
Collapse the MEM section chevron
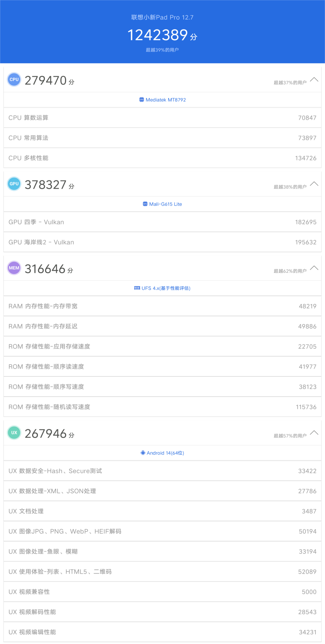coord(314,268)
